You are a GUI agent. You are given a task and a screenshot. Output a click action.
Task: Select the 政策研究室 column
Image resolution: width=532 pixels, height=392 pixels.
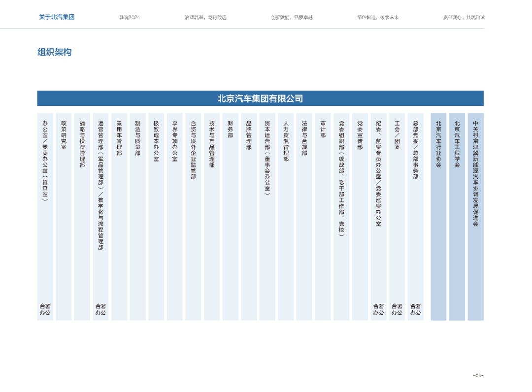64,217
